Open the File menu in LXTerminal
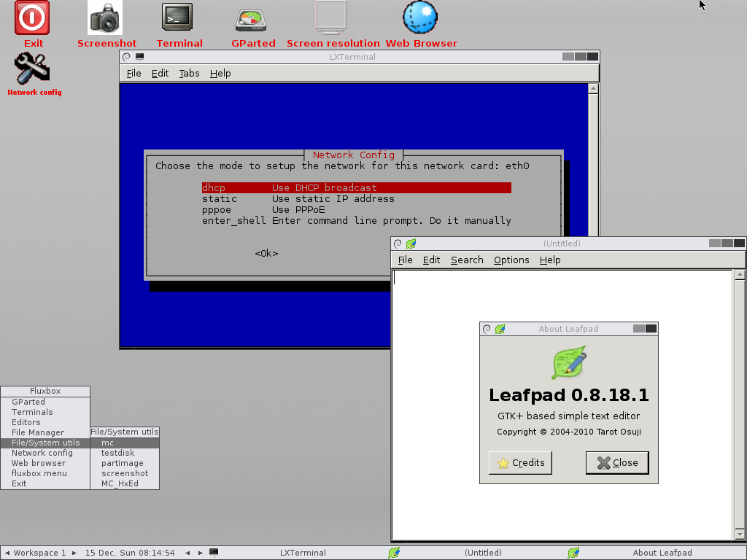747x560 pixels. pos(134,74)
